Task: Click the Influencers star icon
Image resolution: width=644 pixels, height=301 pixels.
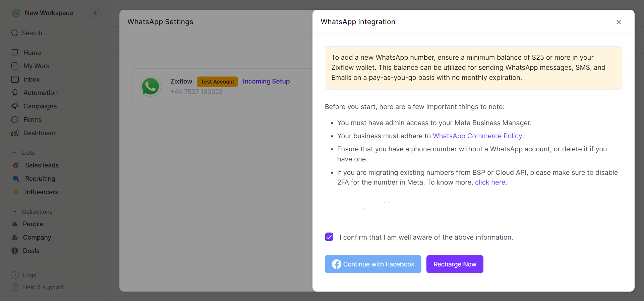Action: [x=16, y=192]
